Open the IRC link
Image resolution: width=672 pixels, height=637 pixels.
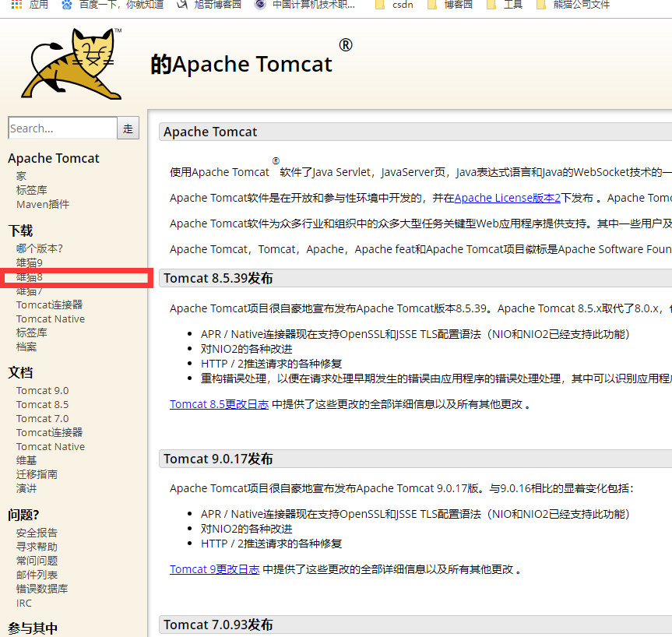(x=24, y=604)
